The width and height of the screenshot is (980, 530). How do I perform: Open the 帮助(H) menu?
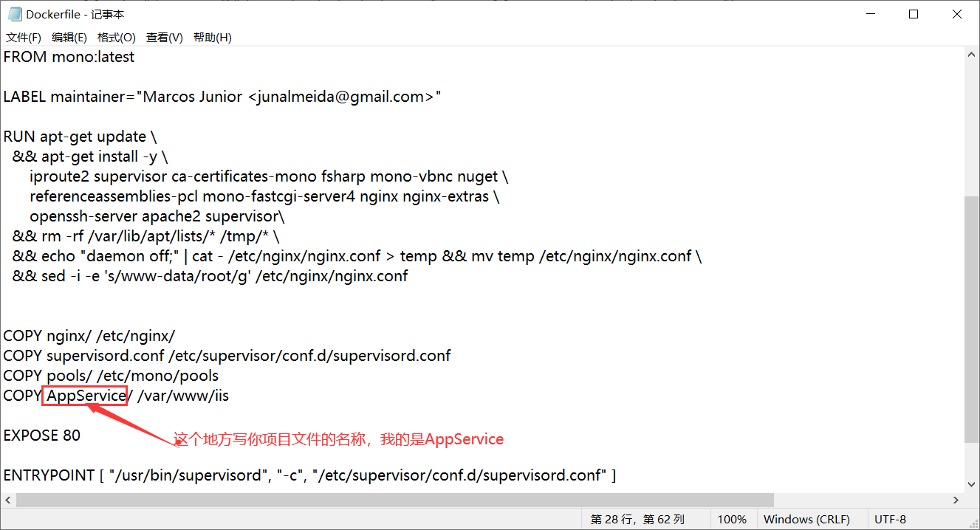click(x=212, y=37)
